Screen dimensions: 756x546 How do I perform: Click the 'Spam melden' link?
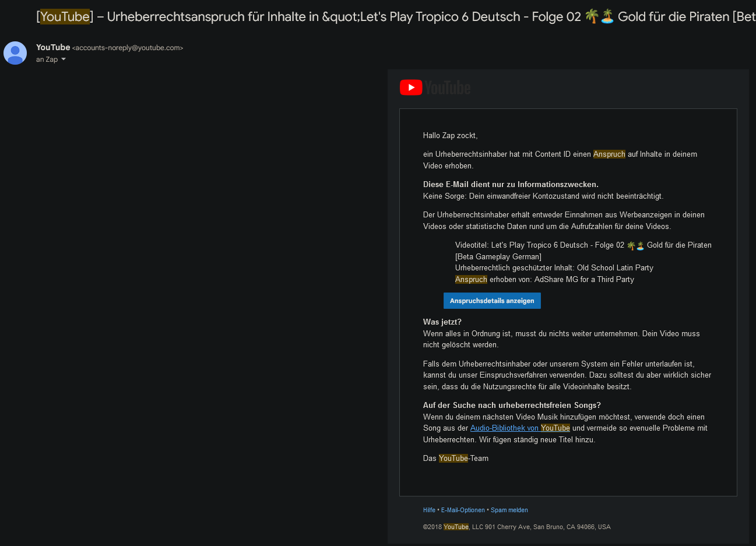(x=509, y=510)
